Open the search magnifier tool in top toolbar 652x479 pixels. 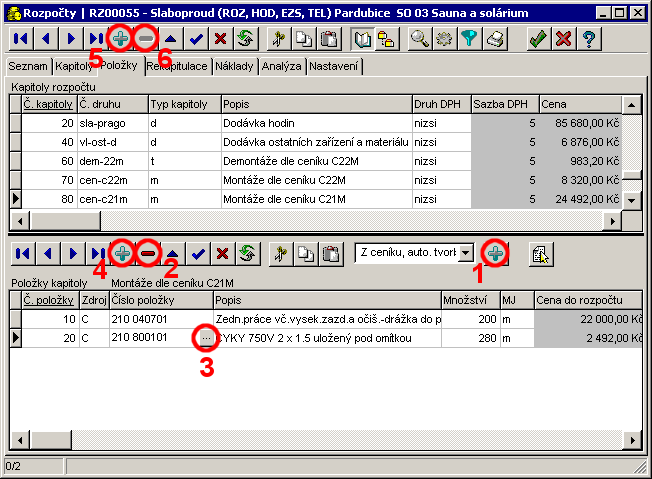click(x=420, y=39)
